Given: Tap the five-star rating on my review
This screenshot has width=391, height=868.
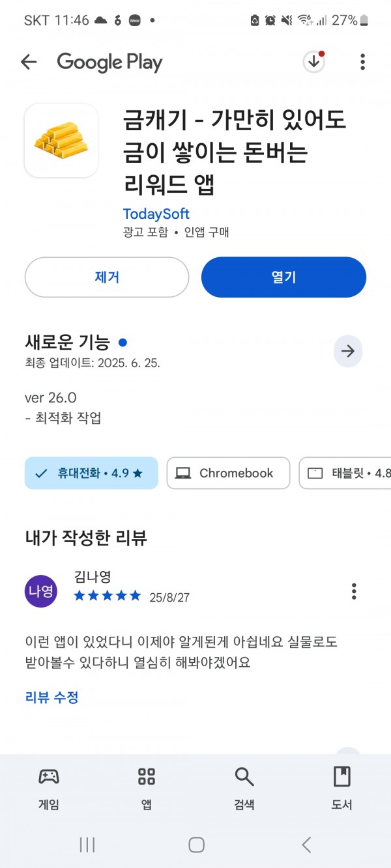Looking at the screenshot, I should point(108,595).
